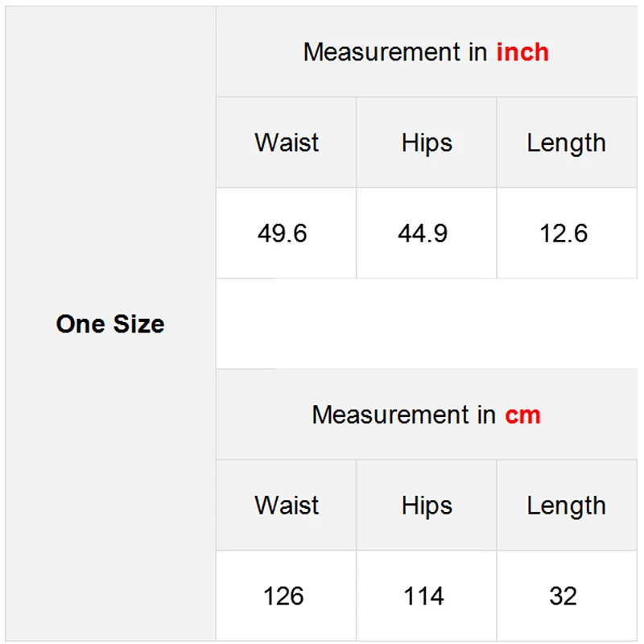Click the Measurement in inch heading

pos(426,52)
